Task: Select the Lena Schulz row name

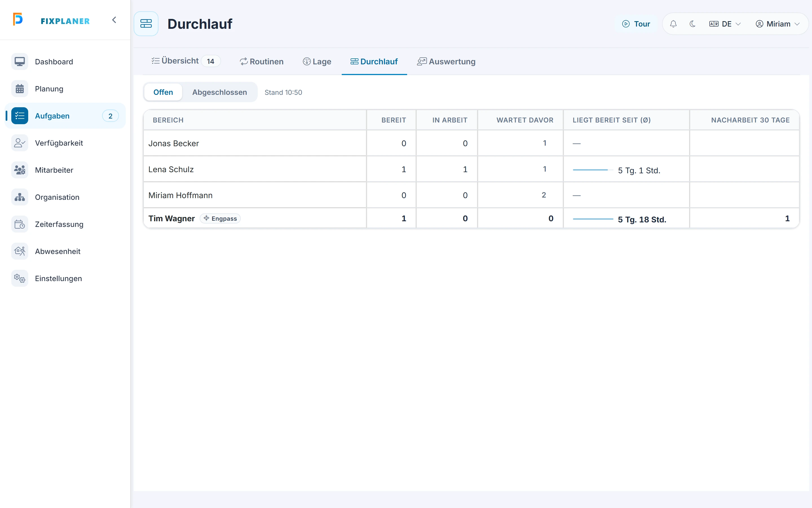Action: pos(171,169)
